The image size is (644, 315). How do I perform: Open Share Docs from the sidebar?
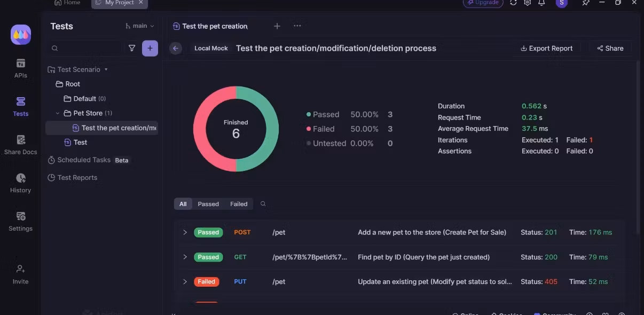[20, 145]
